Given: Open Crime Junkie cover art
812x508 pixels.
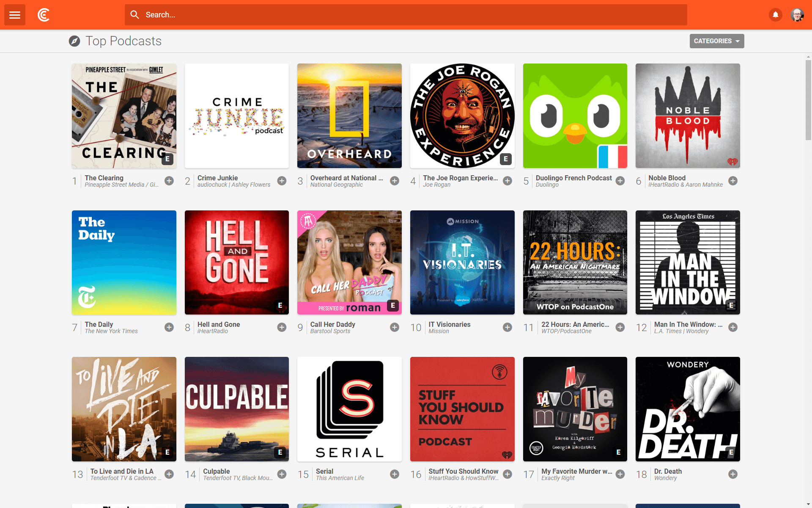Looking at the screenshot, I should click(x=237, y=116).
